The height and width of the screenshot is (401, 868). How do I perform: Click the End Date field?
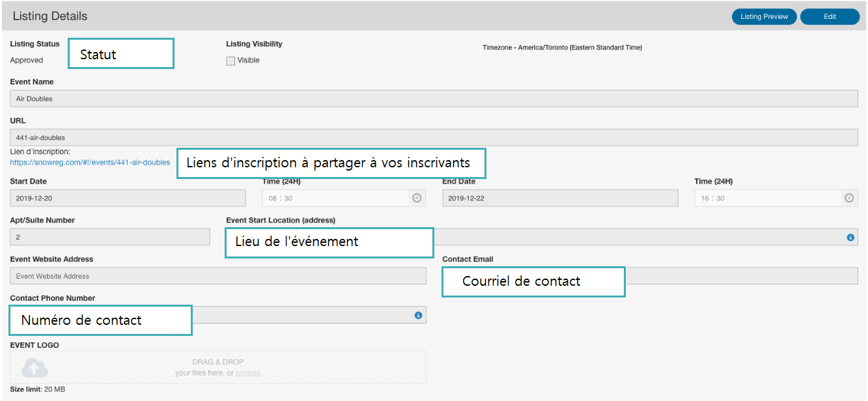coord(559,198)
